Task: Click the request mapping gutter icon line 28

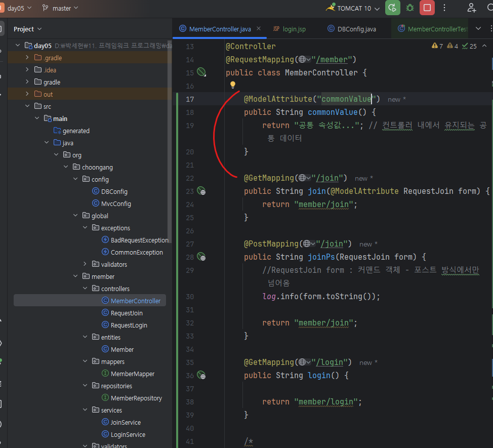Action: tap(201, 257)
